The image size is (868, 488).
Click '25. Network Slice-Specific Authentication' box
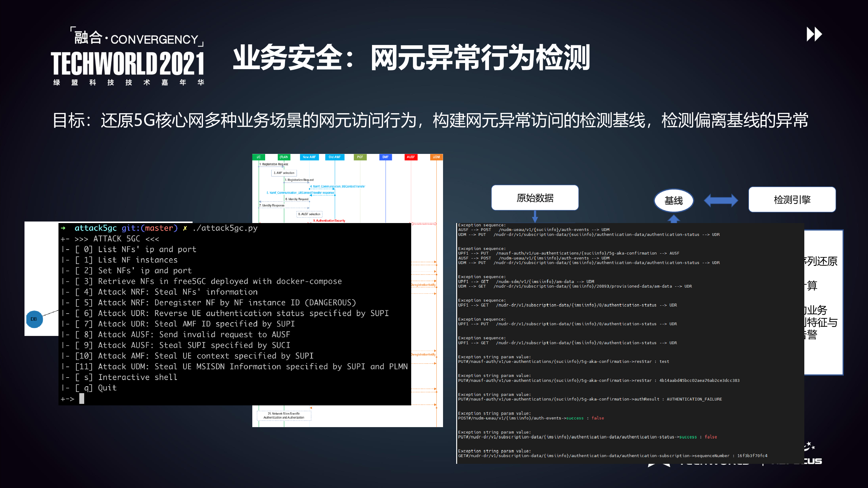pyautogui.click(x=284, y=415)
